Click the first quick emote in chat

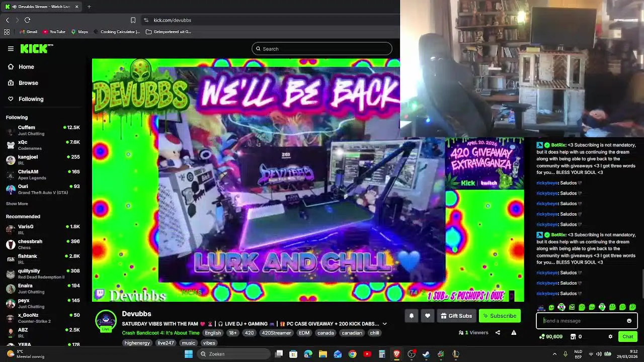[541, 307]
